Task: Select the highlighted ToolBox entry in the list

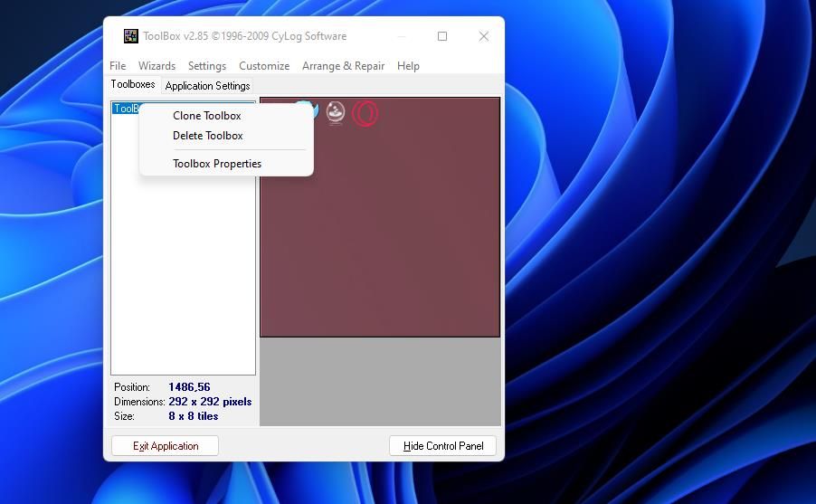Action: pos(126,109)
